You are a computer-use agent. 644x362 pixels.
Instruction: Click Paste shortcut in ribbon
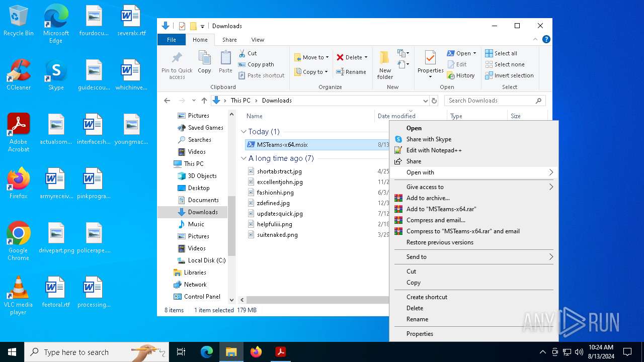(261, 75)
